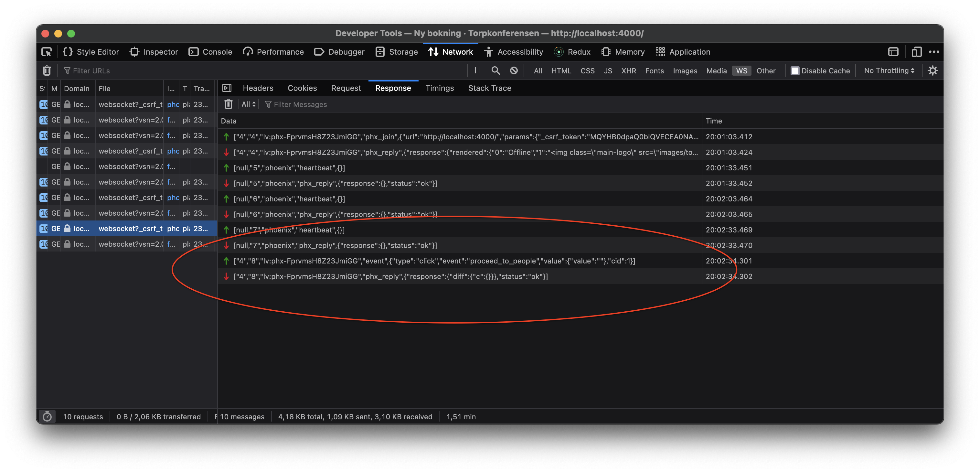Collapse the details pane toggle icon

(227, 88)
